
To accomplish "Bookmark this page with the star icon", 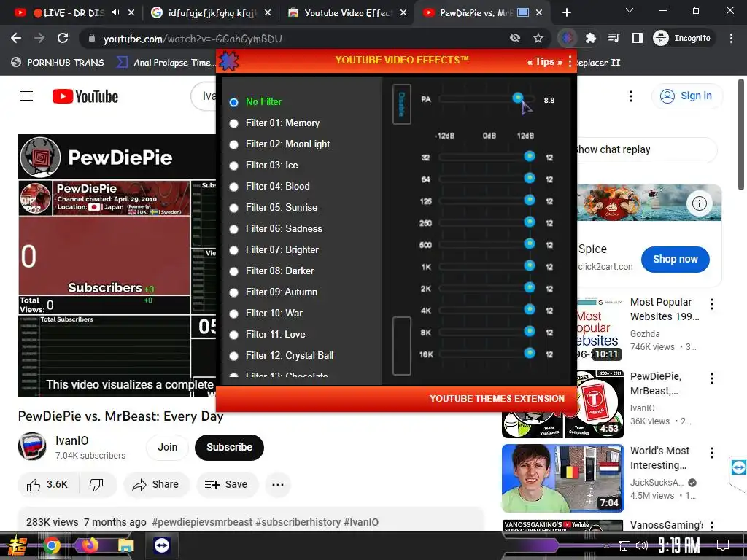I will coord(538,38).
